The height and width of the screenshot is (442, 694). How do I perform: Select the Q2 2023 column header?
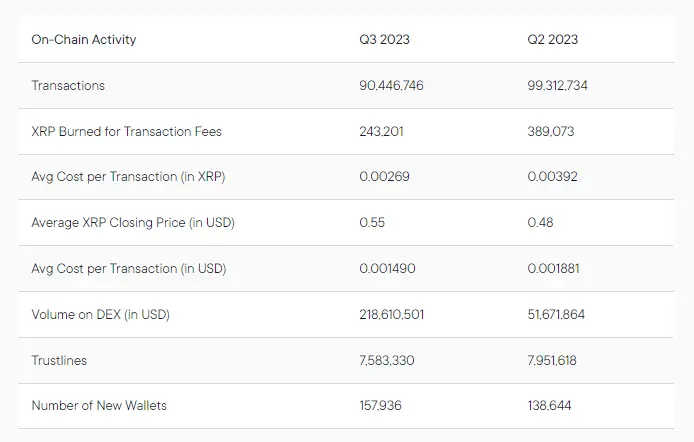point(553,40)
